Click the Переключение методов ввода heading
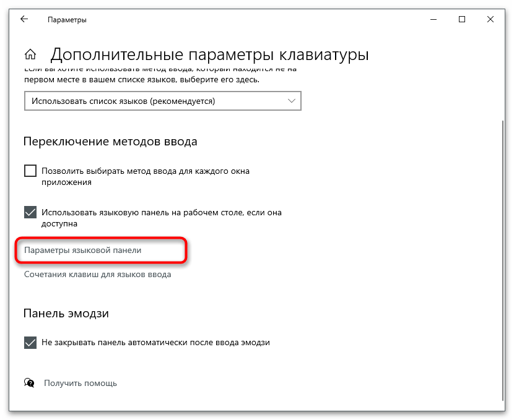The image size is (514, 420). click(110, 142)
